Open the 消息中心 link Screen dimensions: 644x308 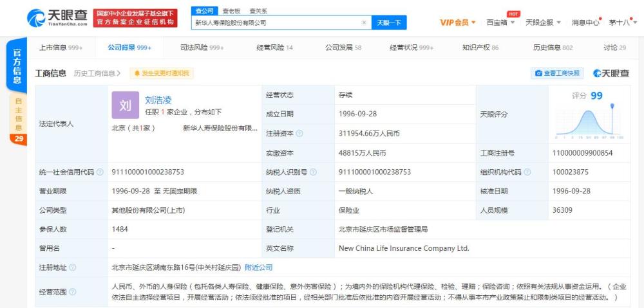585,23
